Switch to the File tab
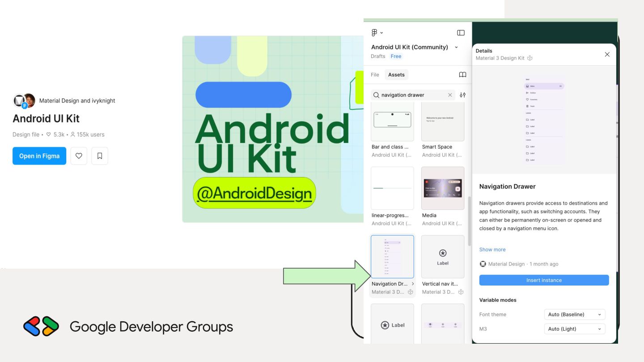Image resolution: width=644 pixels, height=362 pixels. [375, 75]
